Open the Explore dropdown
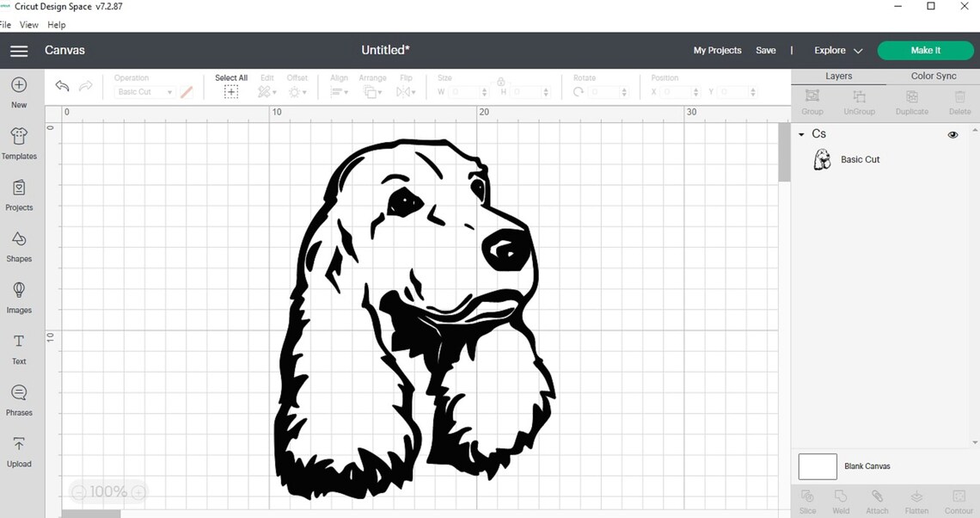Image resolution: width=980 pixels, height=518 pixels. [x=835, y=50]
